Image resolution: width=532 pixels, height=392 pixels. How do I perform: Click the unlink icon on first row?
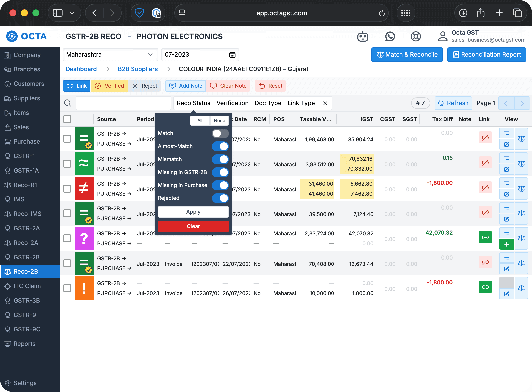tap(485, 138)
